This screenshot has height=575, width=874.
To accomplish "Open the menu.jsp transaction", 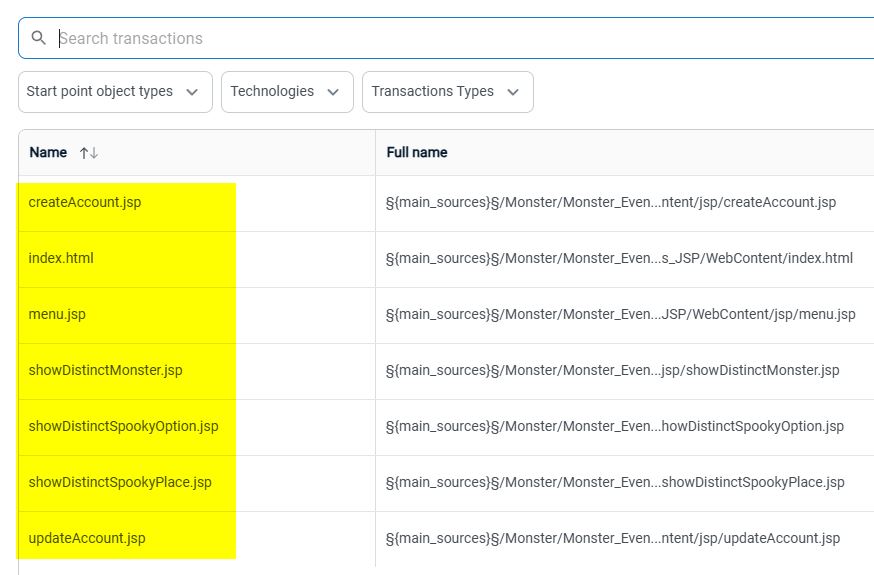I will coord(57,314).
